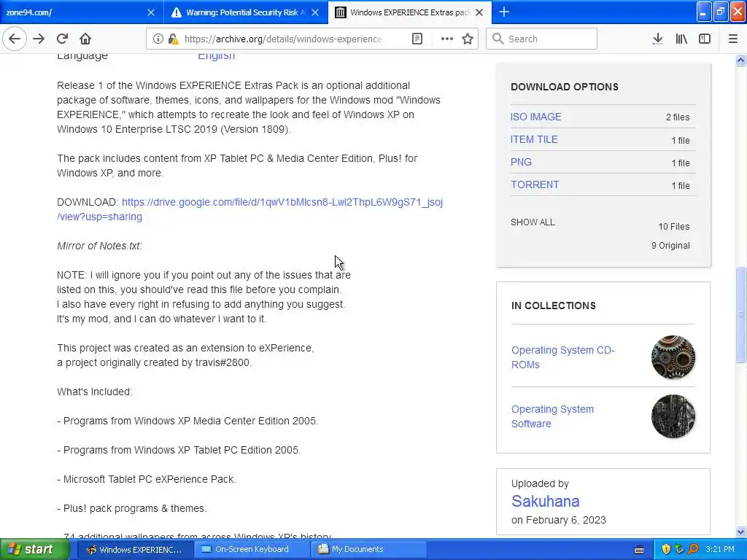Click the vertical scrollbar thumb
747x560 pixels.
click(x=740, y=315)
